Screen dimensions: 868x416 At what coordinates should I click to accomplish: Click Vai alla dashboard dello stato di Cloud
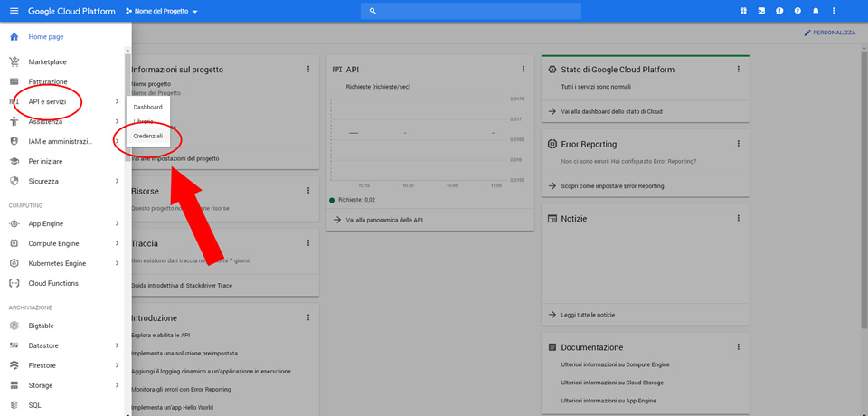[612, 111]
